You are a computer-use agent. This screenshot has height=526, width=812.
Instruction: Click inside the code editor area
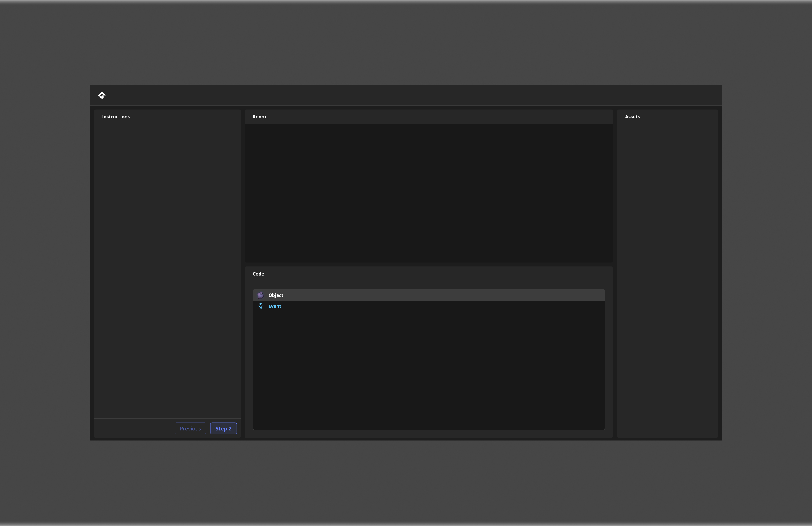point(428,370)
